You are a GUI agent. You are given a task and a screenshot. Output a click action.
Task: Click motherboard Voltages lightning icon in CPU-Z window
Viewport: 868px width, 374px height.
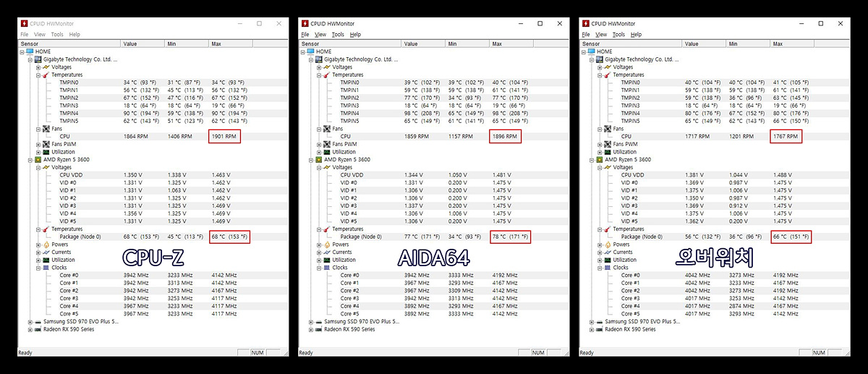[45, 67]
